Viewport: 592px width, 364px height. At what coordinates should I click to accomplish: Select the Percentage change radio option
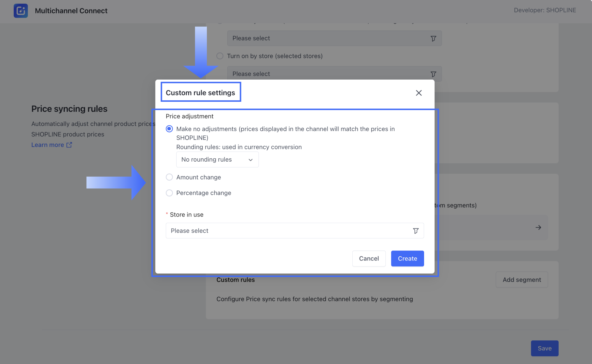tap(169, 193)
